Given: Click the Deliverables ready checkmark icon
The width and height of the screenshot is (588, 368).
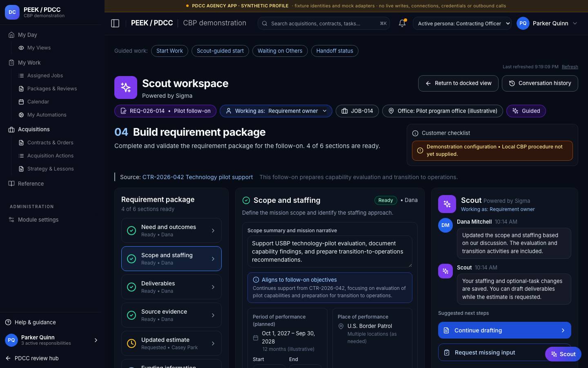Looking at the screenshot, I should (x=131, y=287).
